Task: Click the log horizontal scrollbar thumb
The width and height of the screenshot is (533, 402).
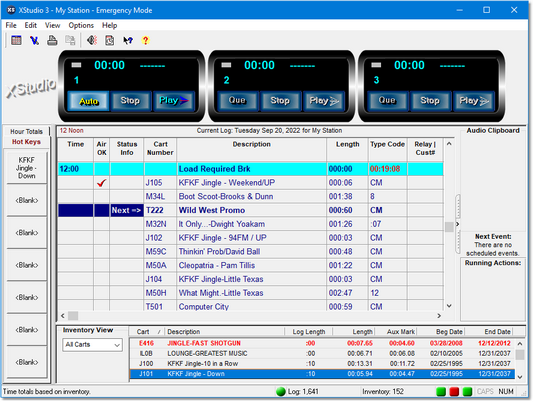Action: tap(73, 316)
